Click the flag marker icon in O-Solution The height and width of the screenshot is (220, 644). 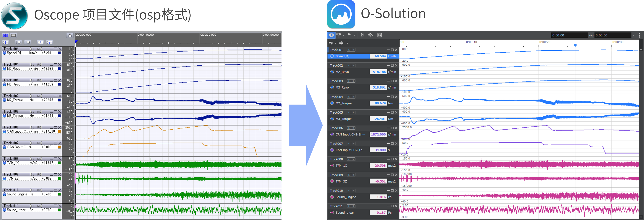pyautogui.click(x=350, y=35)
